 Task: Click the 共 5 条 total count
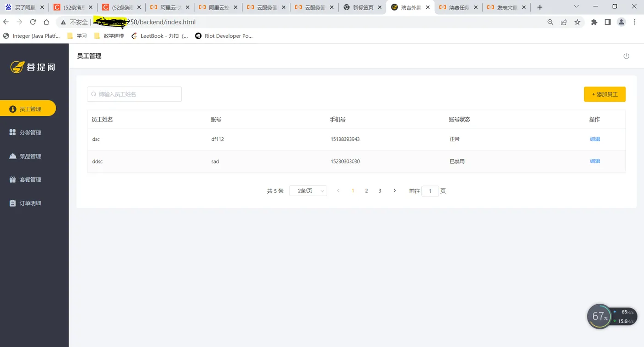[x=275, y=191]
